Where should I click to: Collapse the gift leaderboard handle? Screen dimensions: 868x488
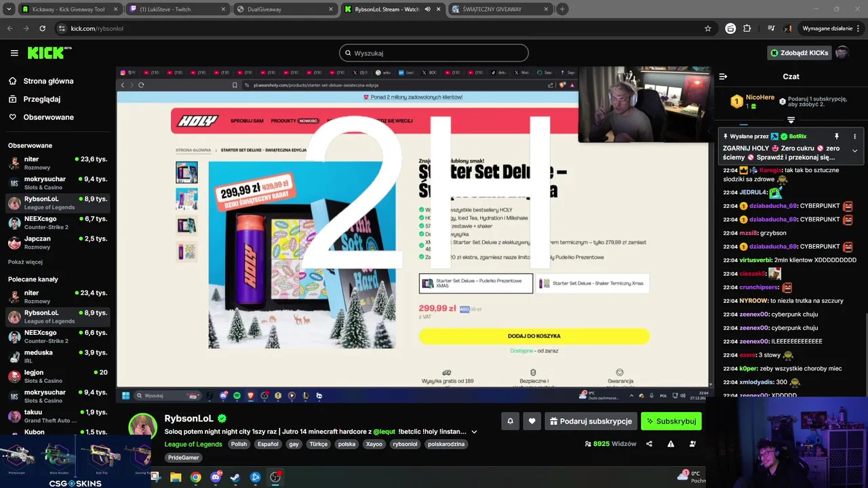point(791,120)
